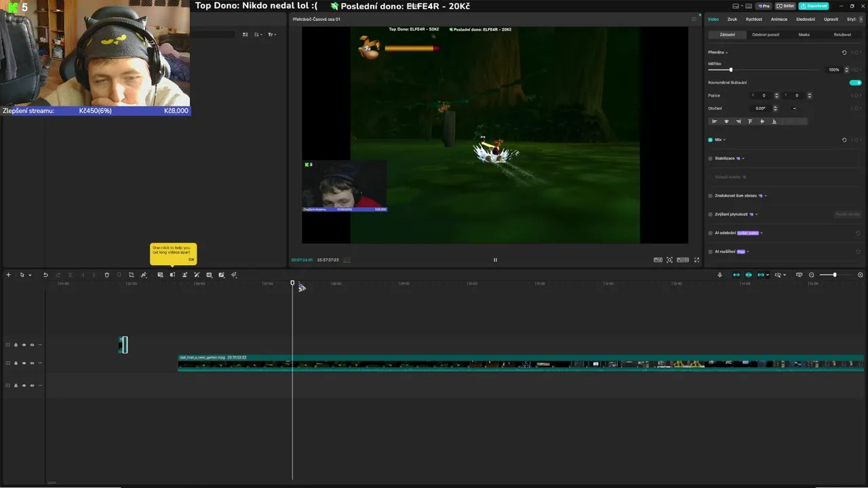Click the rotation dial next to Otočení
The height and width of the screenshot is (488, 868).
794,108
